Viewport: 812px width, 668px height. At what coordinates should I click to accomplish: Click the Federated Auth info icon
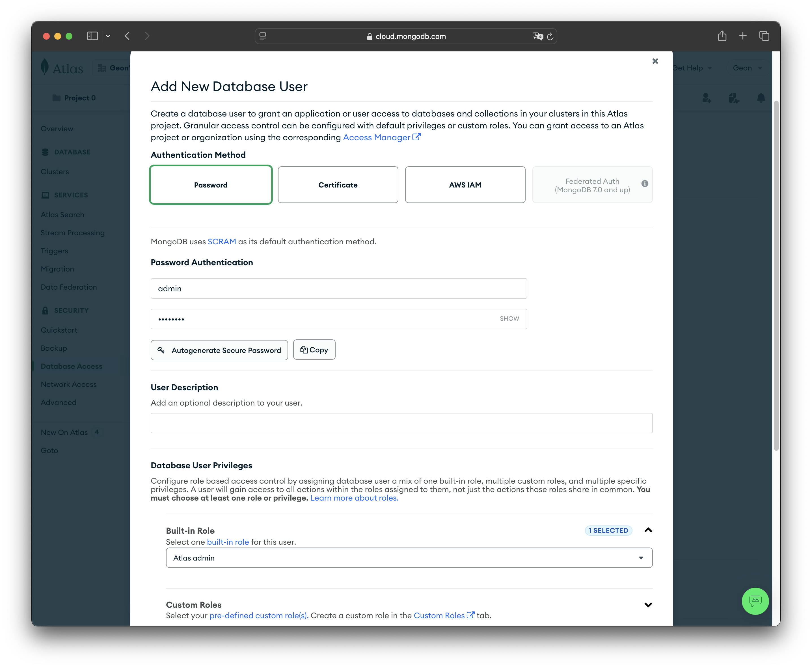click(x=645, y=184)
